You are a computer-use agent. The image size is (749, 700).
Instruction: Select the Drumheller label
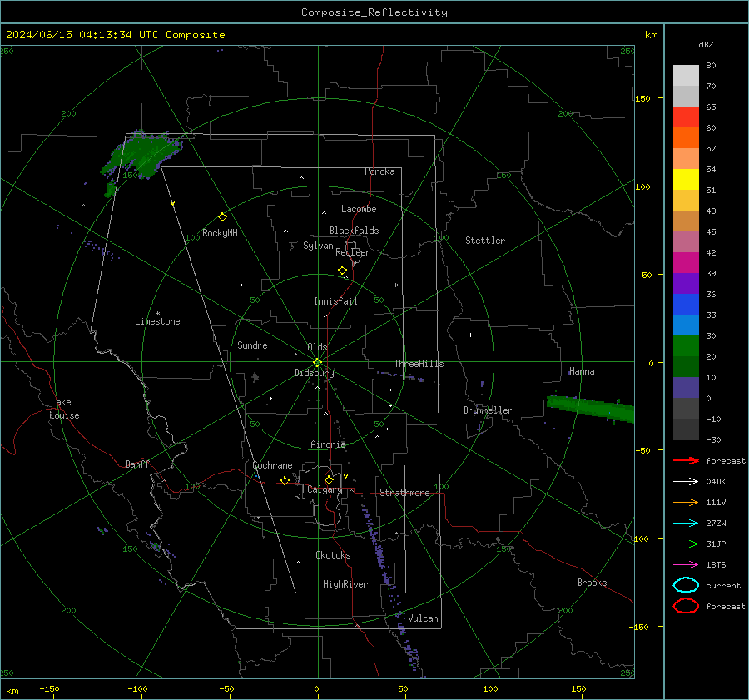tap(488, 410)
